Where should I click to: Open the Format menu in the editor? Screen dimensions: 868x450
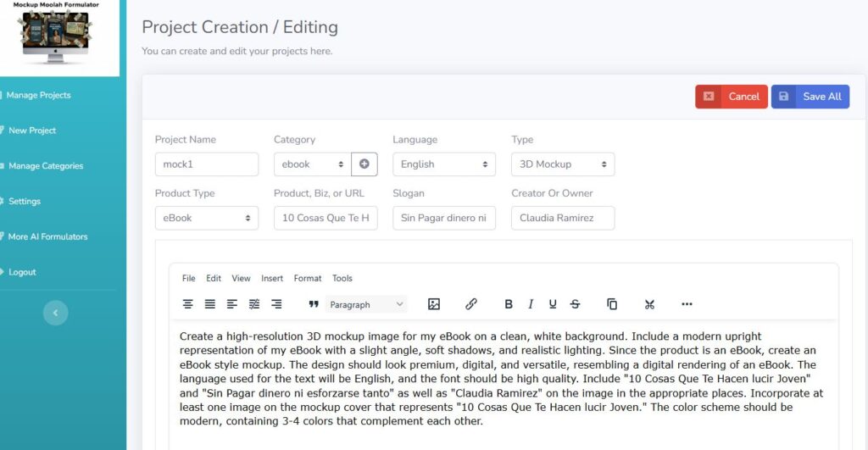307,279
